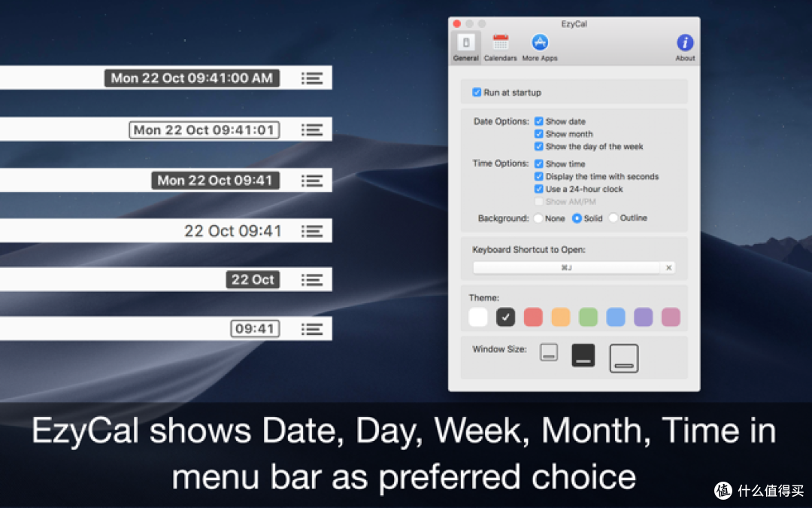
Task: Open list icon beside Mon 22 Oct 09:41:00 AM
Action: [312, 78]
